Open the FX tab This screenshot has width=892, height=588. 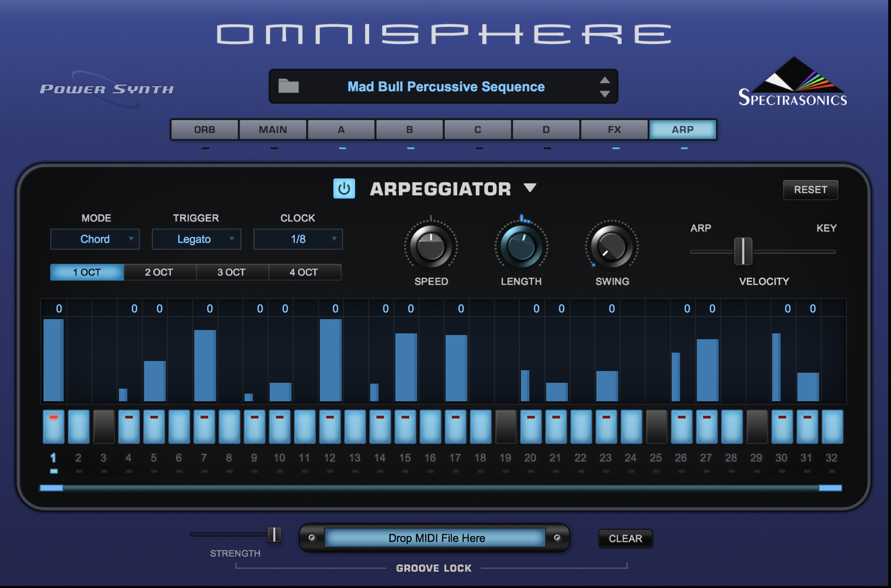pyautogui.click(x=614, y=129)
